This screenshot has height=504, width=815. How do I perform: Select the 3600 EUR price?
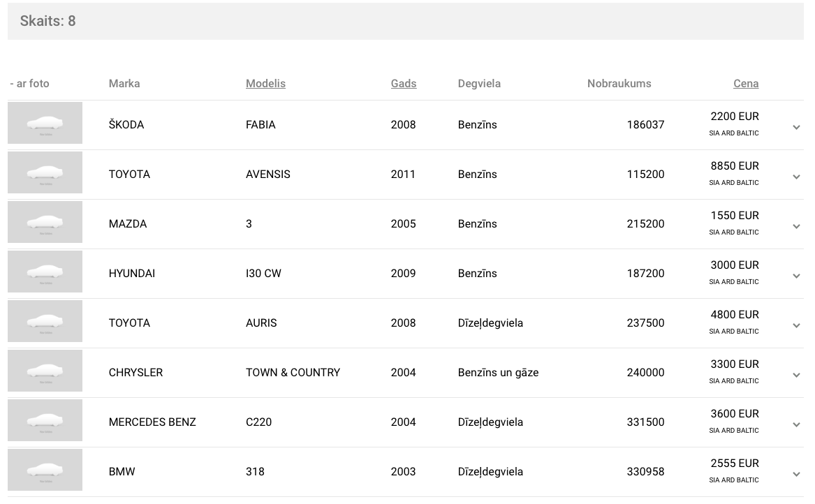click(735, 414)
